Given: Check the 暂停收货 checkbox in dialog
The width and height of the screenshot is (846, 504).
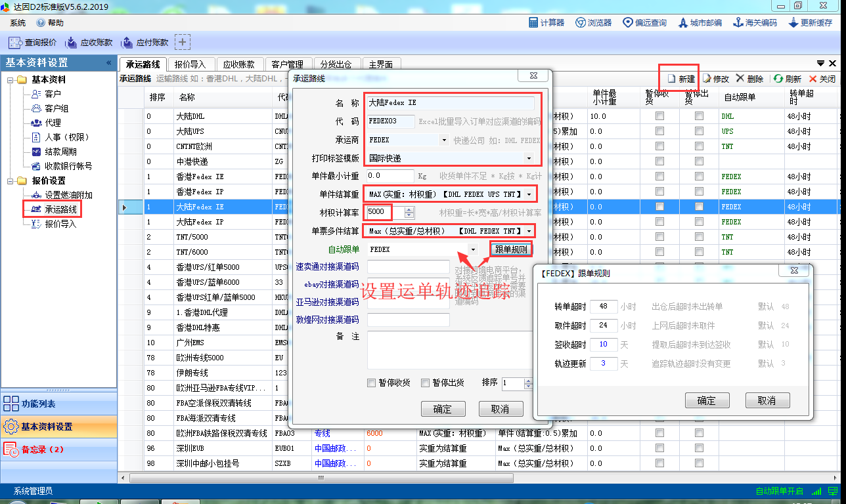Looking at the screenshot, I should (x=371, y=383).
